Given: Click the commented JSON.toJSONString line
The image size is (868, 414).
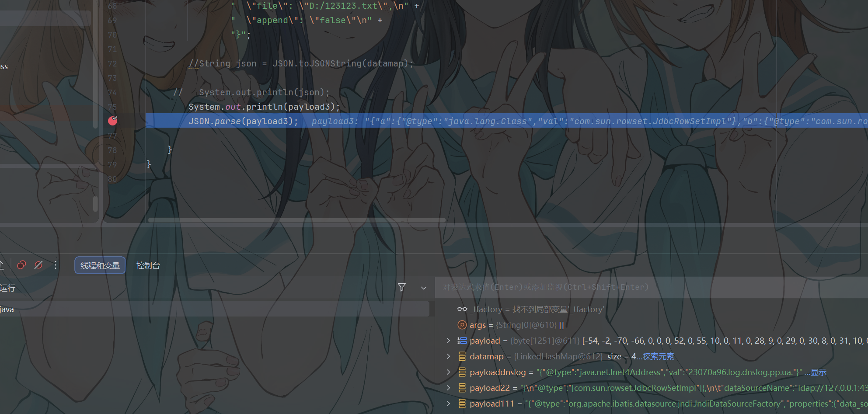Looking at the screenshot, I should pyautogui.click(x=301, y=64).
